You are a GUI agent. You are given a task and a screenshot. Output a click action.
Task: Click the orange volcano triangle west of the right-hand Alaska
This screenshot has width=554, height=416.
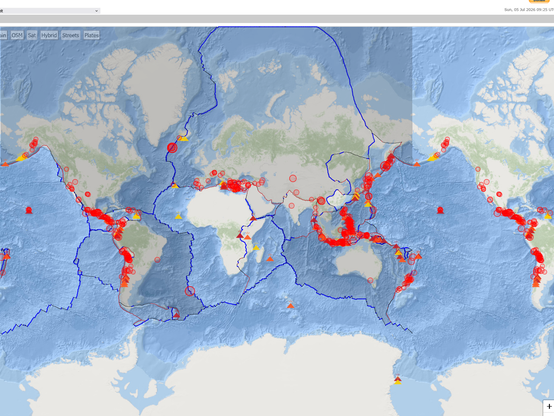[417, 164]
